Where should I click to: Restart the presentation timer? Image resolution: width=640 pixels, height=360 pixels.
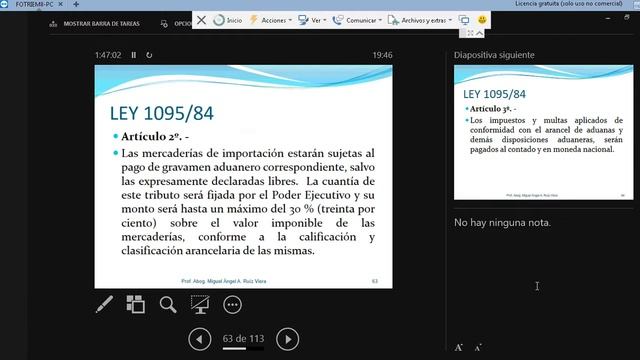tap(149, 55)
